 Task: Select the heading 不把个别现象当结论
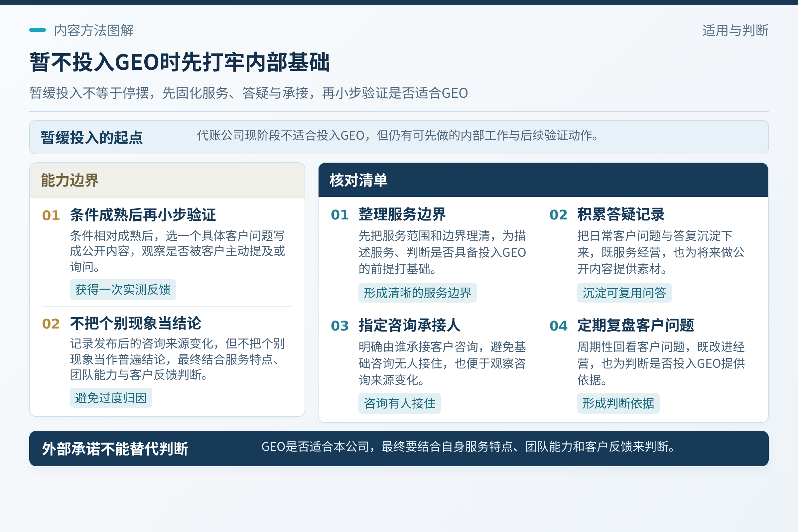pyautogui.click(x=136, y=323)
